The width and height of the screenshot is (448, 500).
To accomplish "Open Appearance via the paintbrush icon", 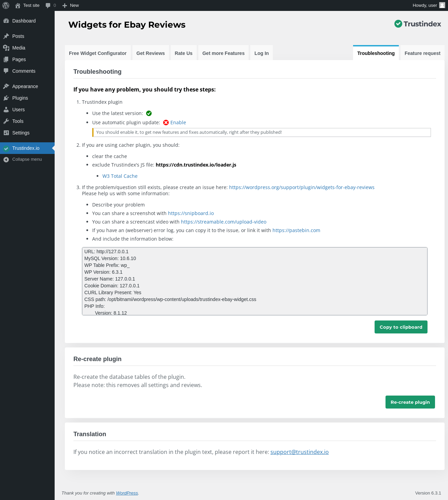I will pos(6,86).
